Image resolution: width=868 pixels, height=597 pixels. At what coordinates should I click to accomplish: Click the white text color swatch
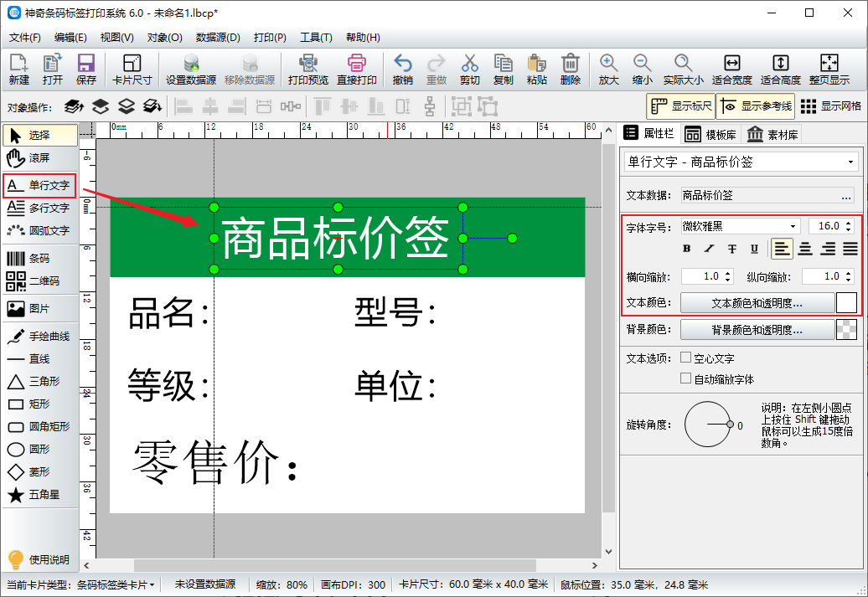[x=846, y=303]
